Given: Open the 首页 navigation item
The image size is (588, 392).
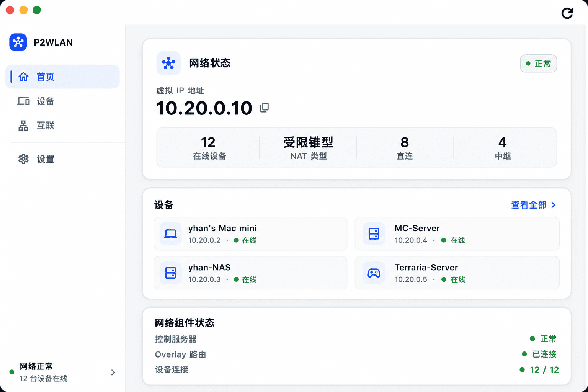Looking at the screenshot, I should pyautogui.click(x=62, y=77).
